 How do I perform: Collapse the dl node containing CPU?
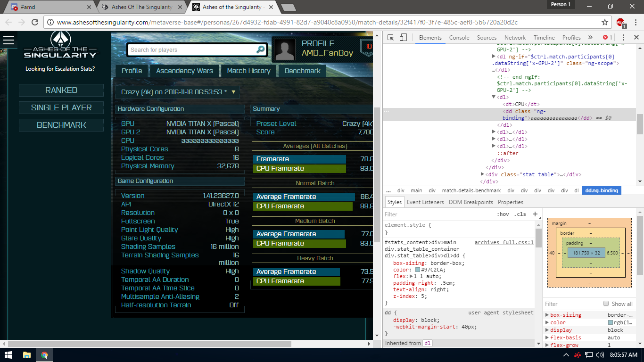pyautogui.click(x=494, y=97)
